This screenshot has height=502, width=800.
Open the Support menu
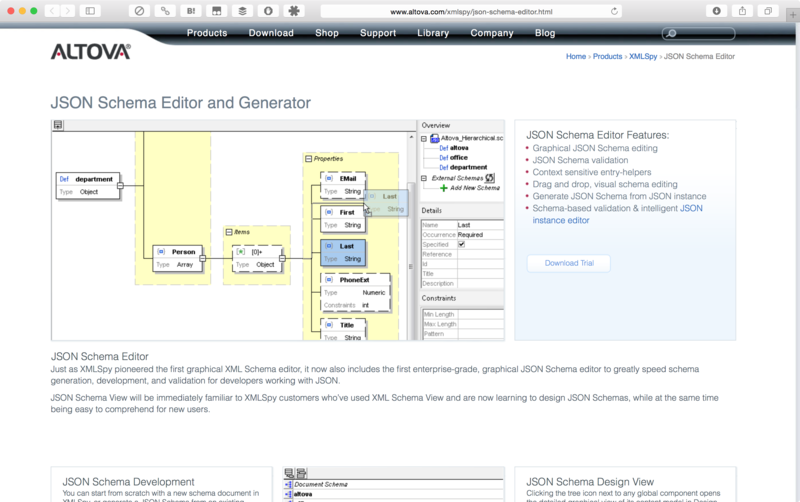378,33
